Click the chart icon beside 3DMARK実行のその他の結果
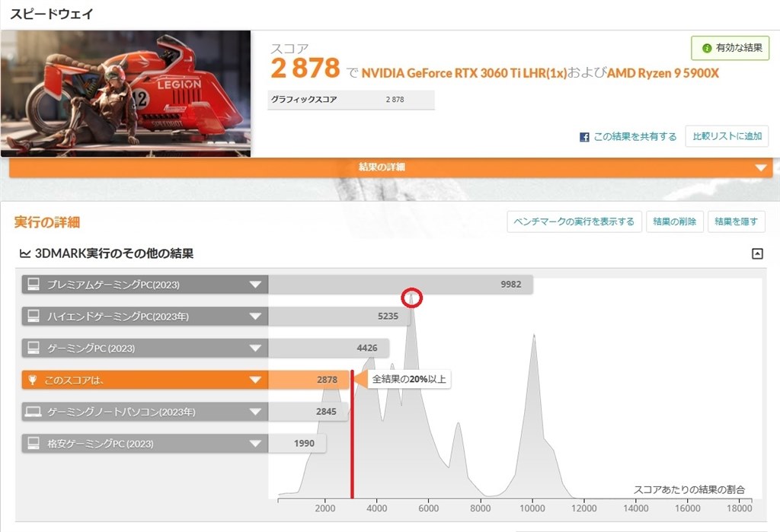The width and height of the screenshot is (780, 532). pyautogui.click(x=26, y=253)
